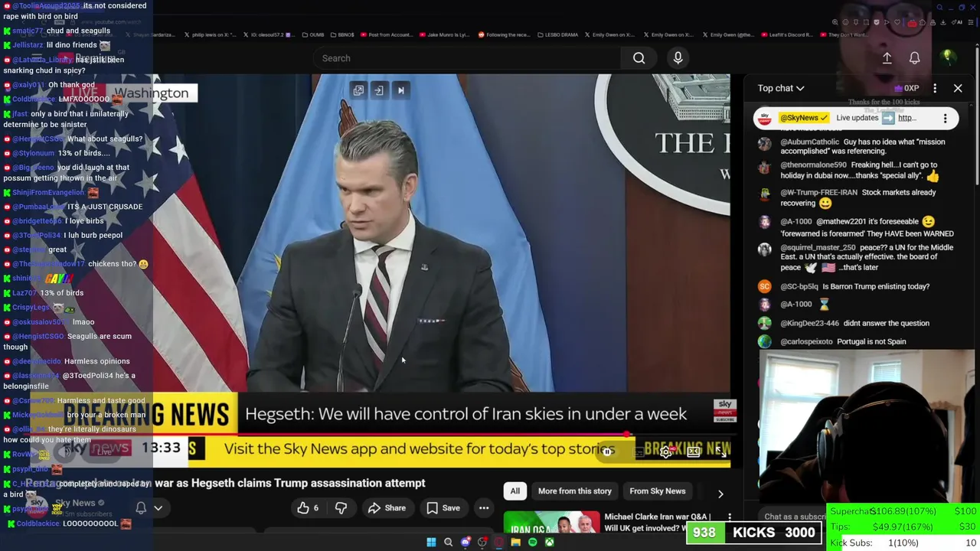Open Discord from the taskbar

465,543
